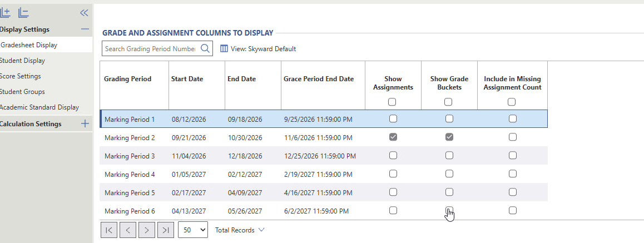644x243 pixels.
Task: Click end date 12/18/2026 cell
Action: pos(245,156)
